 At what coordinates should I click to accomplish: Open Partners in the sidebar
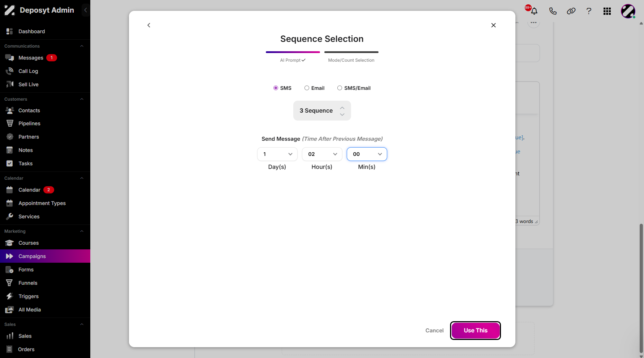click(45, 137)
